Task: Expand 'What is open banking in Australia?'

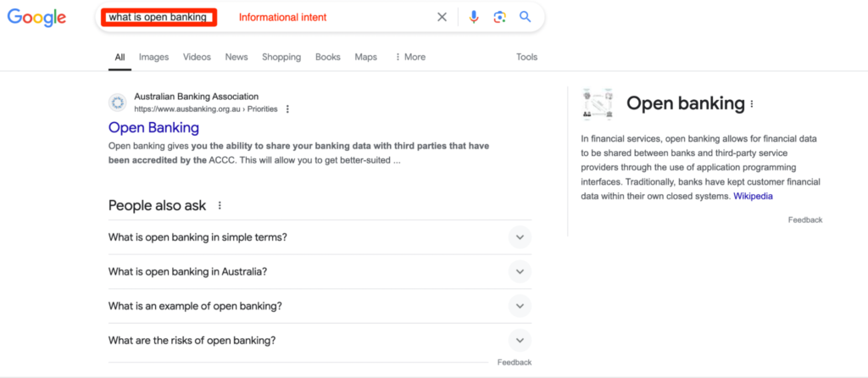Action: 320,272
